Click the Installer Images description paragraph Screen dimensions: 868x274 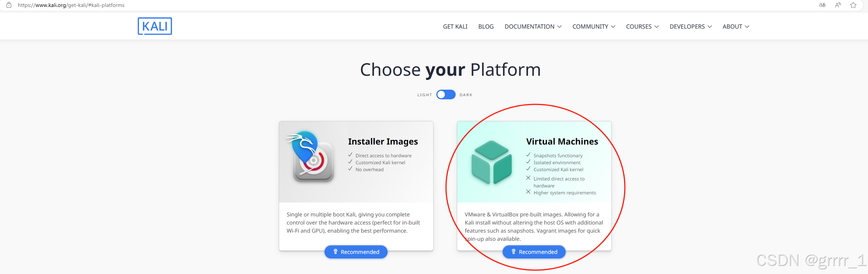[353, 223]
